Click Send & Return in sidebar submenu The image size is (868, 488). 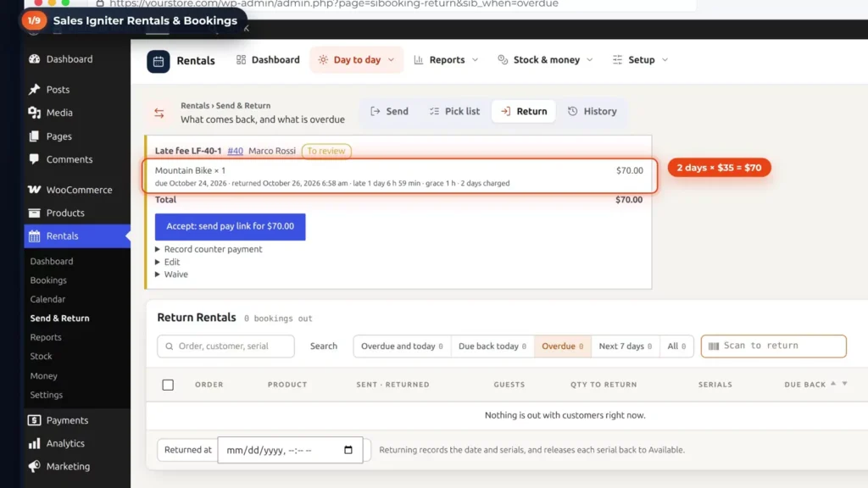click(60, 319)
